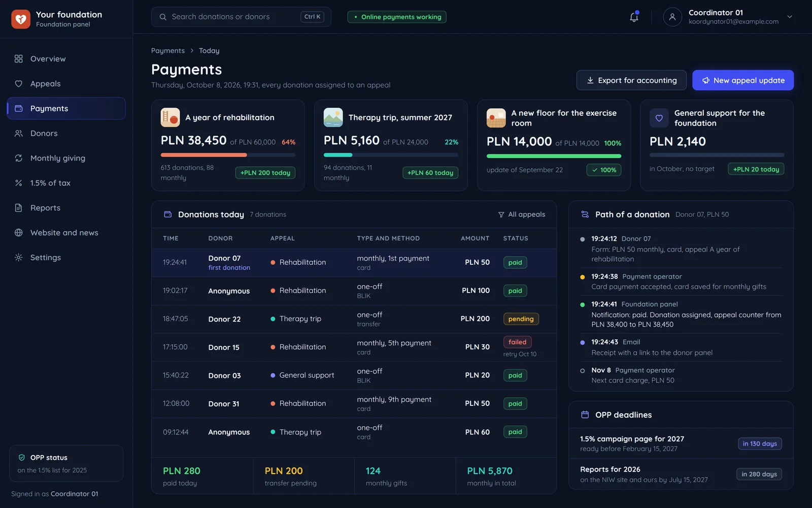The image size is (812, 508).
Task: Go to Monthly giving section
Action: (x=66, y=158)
